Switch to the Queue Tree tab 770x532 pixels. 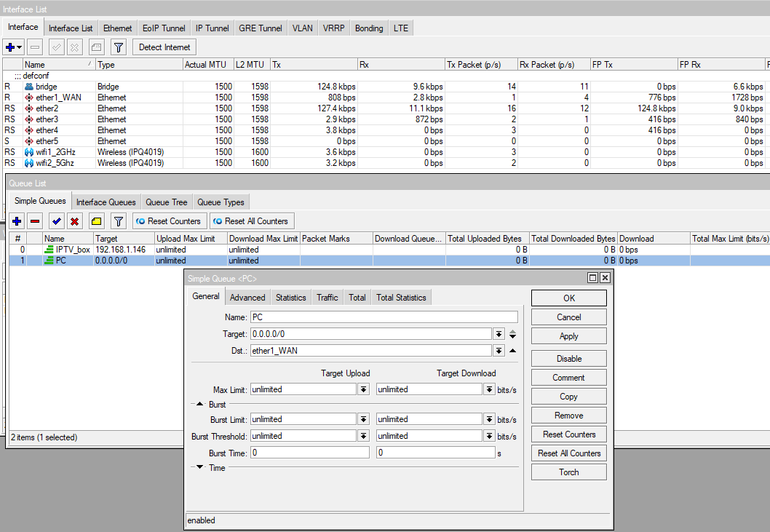pos(166,202)
